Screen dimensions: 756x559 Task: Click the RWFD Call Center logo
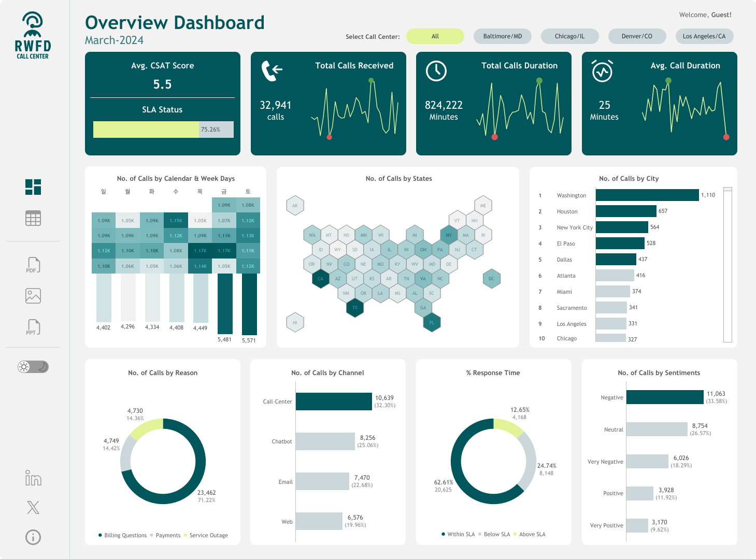click(x=33, y=35)
